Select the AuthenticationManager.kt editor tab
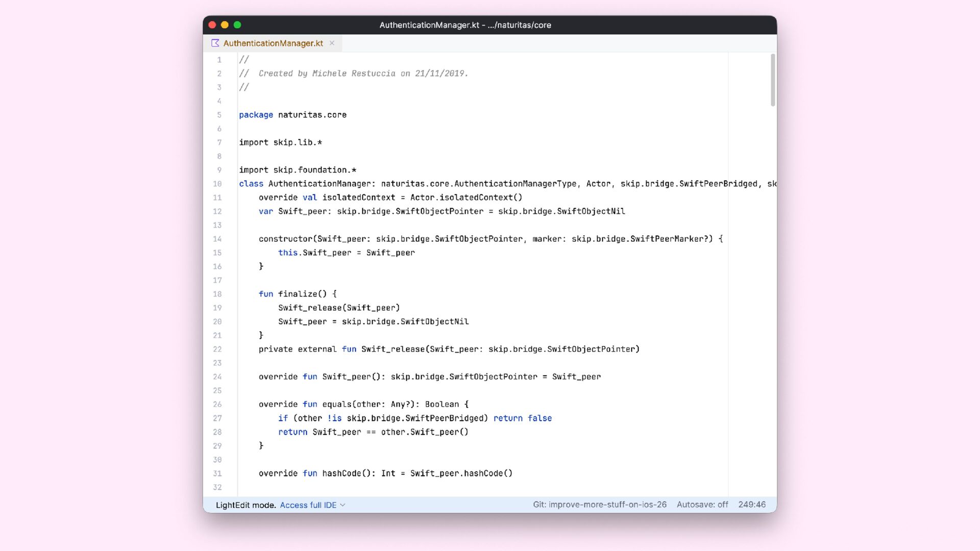 tap(273, 43)
